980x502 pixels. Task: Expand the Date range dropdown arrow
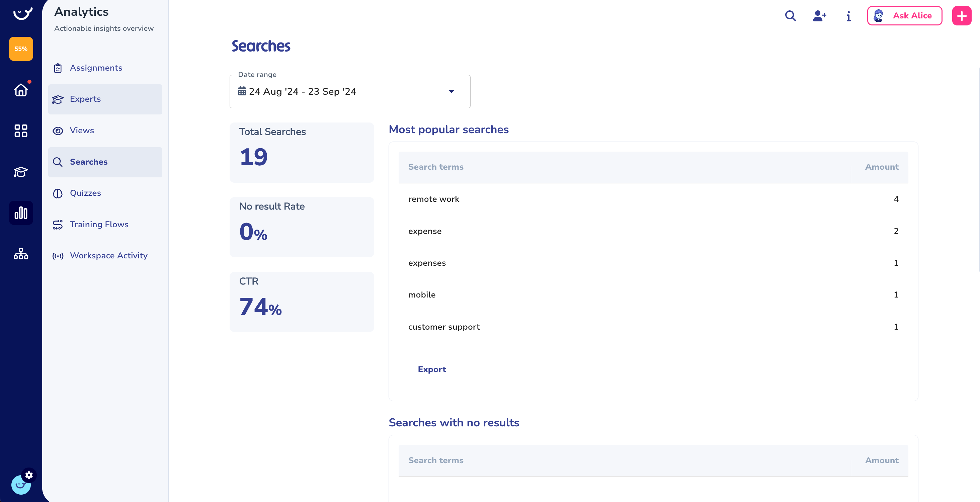(451, 92)
